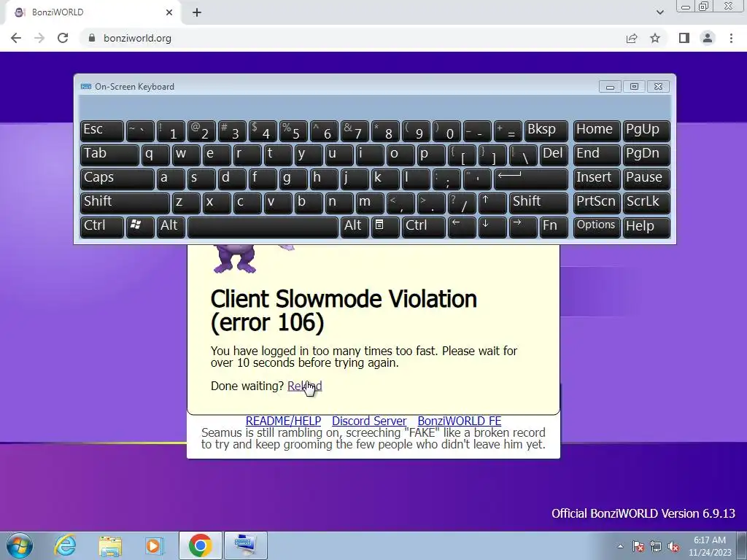
Task: Click the Reload link after Done waiting
Action: 304,386
